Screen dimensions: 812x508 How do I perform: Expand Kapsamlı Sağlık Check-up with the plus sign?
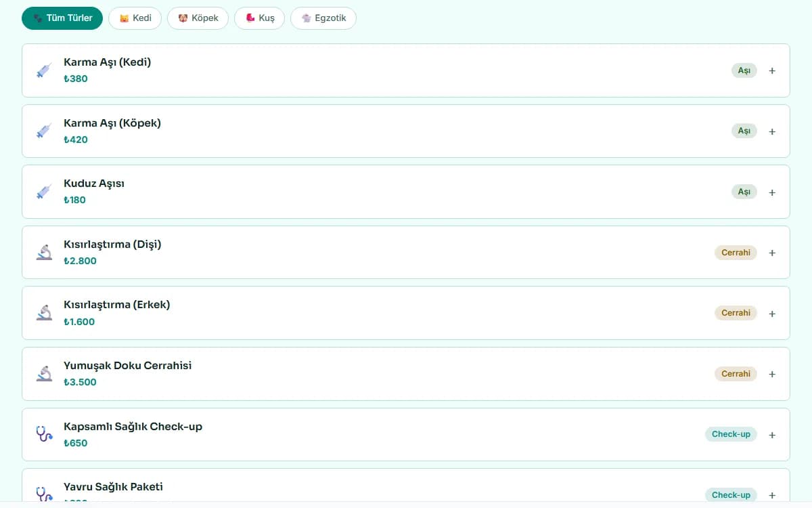tap(772, 435)
